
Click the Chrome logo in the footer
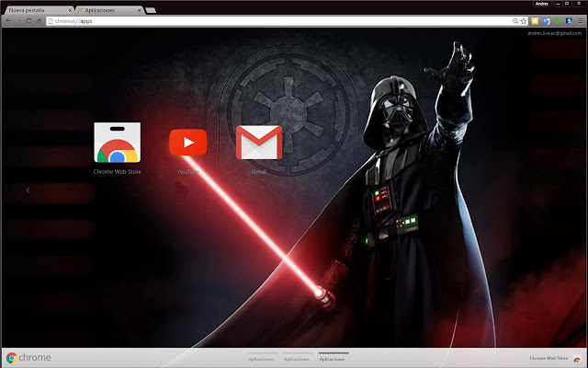pyautogui.click(x=28, y=358)
